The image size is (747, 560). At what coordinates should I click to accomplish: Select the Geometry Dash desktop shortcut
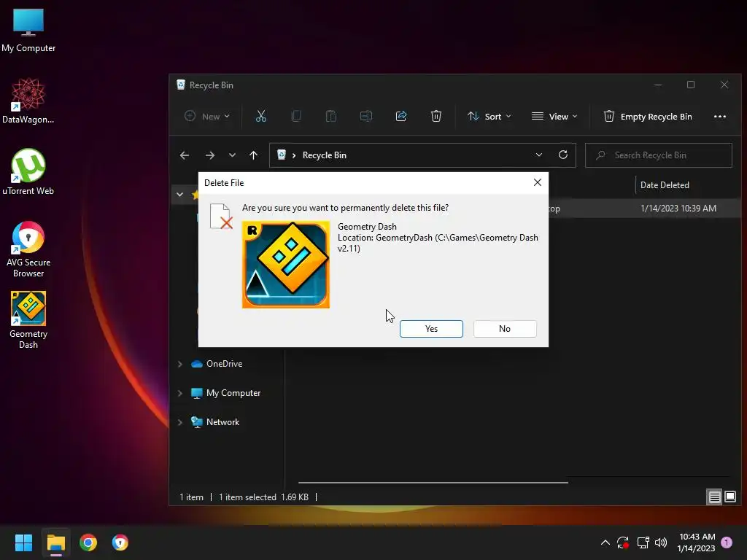28,320
